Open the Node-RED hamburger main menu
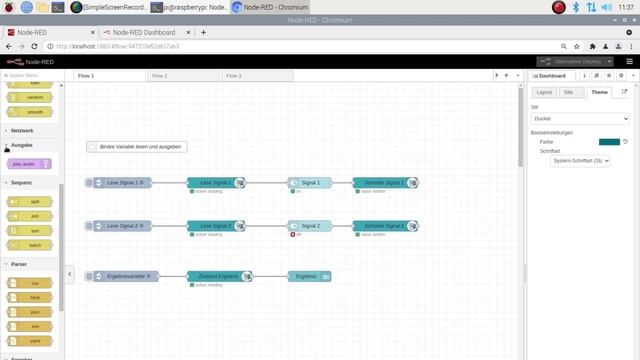Screen dimensions: 640x360 point(629,62)
